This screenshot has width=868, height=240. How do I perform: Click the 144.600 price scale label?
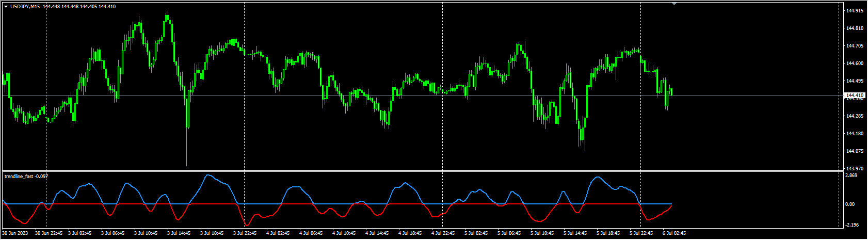(x=855, y=63)
